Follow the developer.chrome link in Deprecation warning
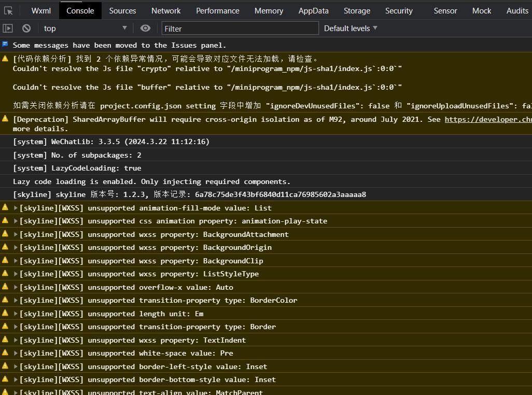 coord(488,119)
